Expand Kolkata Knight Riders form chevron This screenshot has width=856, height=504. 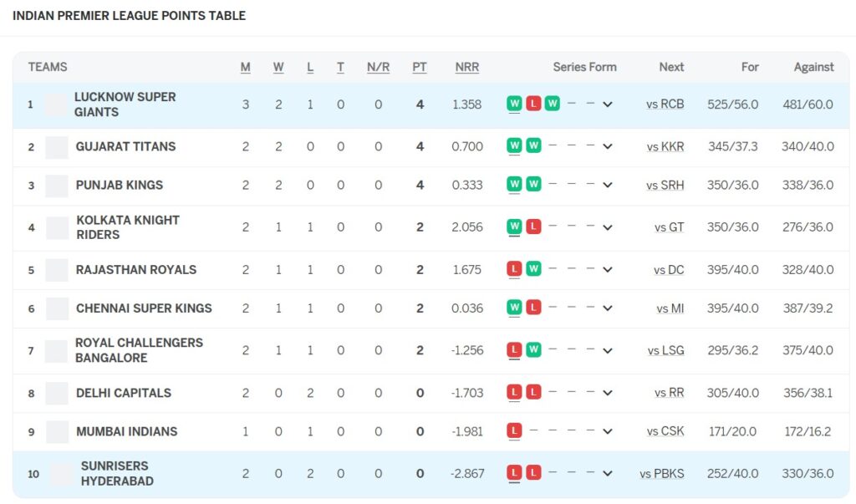click(608, 227)
